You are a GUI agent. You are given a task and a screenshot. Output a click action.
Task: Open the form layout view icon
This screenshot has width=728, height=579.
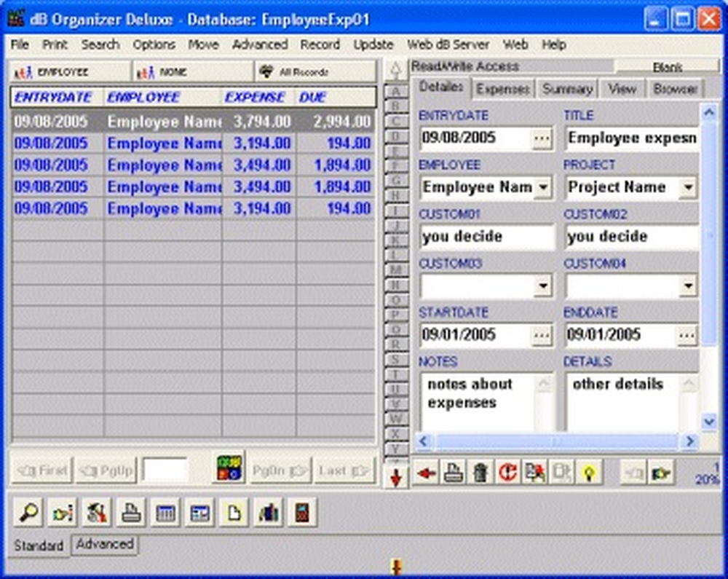tap(200, 512)
